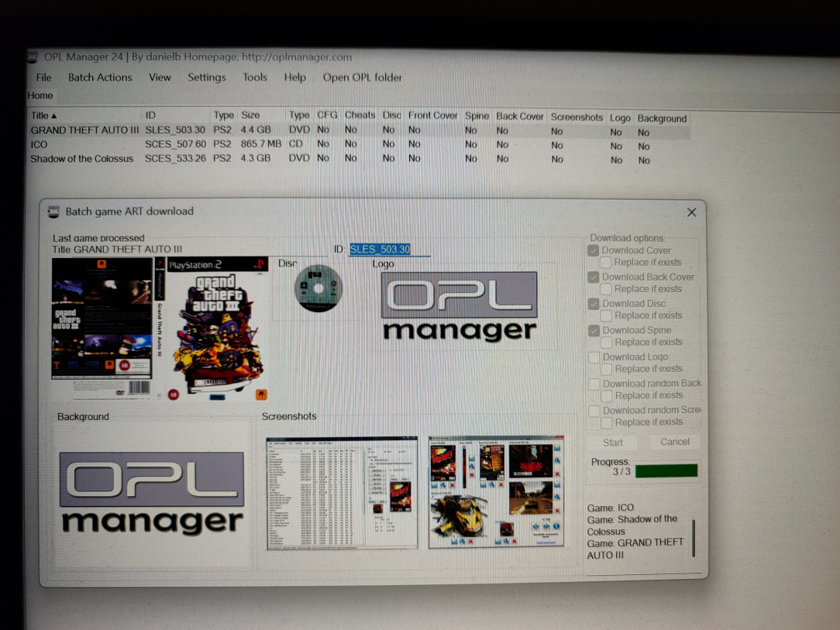
Task: Open the Settings menu
Action: 206,77
